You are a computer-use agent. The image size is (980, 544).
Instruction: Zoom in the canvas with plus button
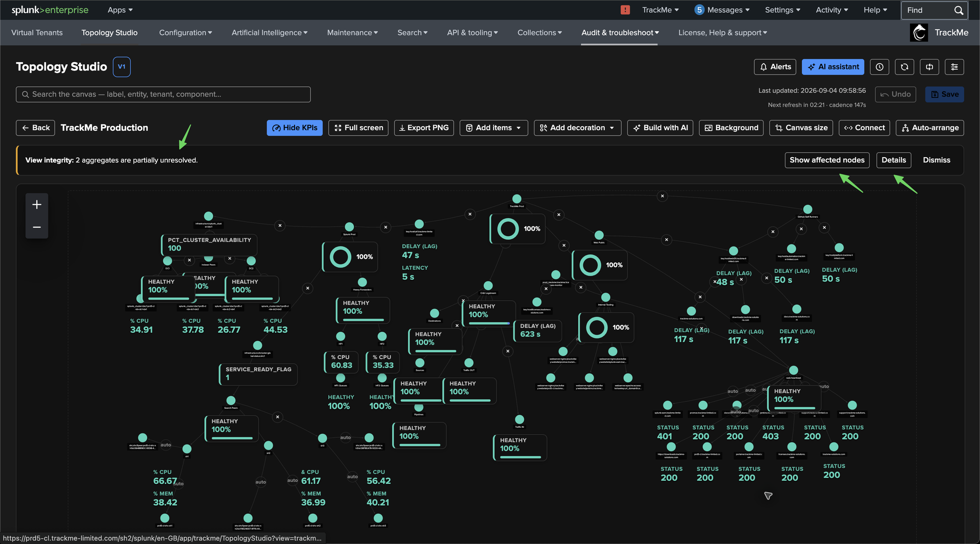[37, 205]
